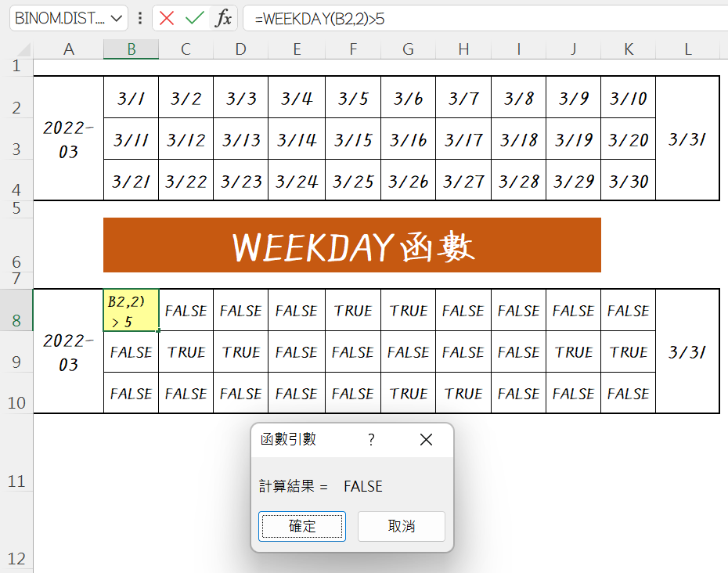Click TRUE cell in F8
The height and width of the screenshot is (573, 728).
click(x=353, y=310)
